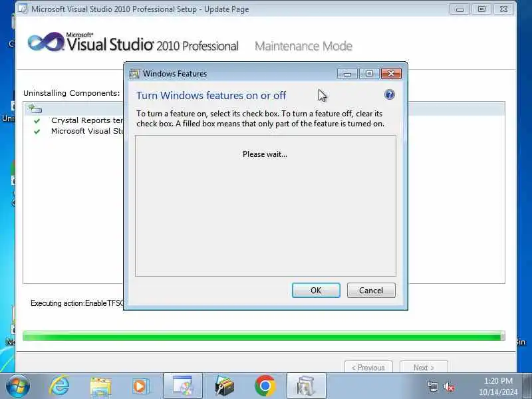The image size is (532, 399).
Task: Click green checkmark beside Crystal Reports
Action: (x=37, y=121)
